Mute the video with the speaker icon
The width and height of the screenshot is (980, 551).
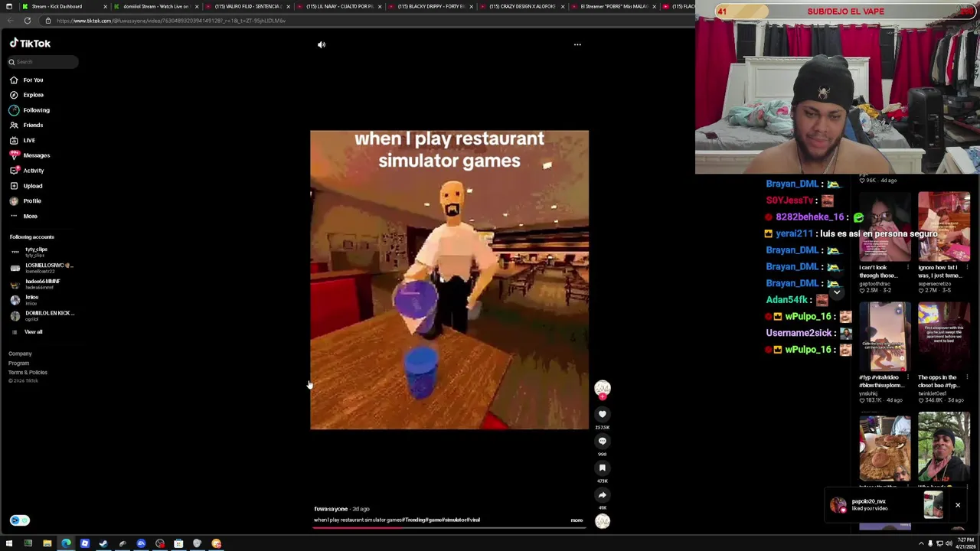[322, 44]
